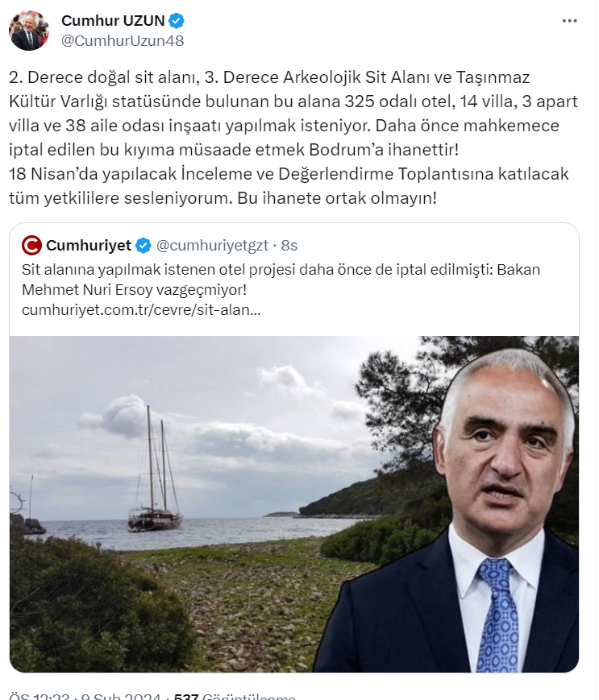Open the Cumhuriyet account name
Viewport: 599px width, 700px height.
(x=89, y=246)
